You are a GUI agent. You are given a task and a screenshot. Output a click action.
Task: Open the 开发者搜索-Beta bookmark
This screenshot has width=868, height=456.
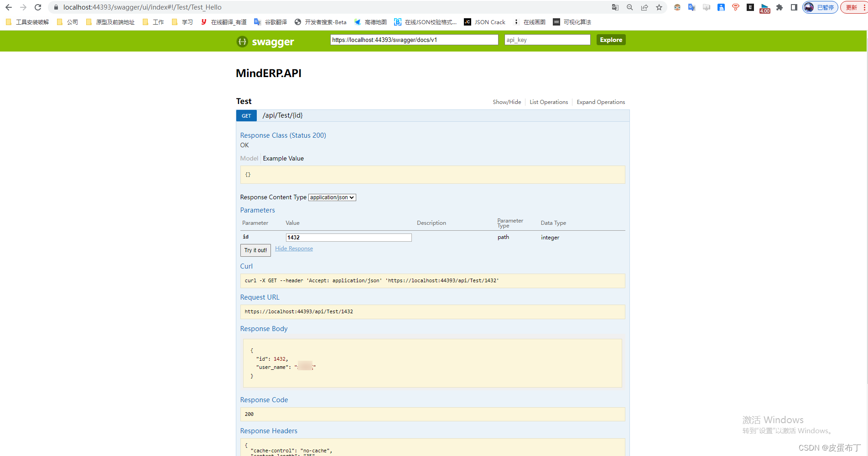click(x=321, y=22)
